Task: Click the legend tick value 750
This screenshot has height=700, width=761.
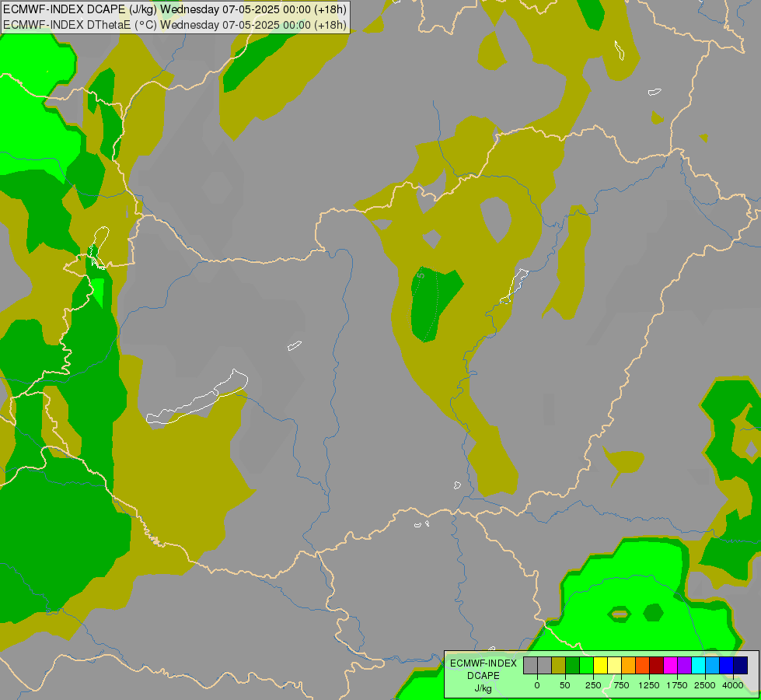Action: [621, 685]
